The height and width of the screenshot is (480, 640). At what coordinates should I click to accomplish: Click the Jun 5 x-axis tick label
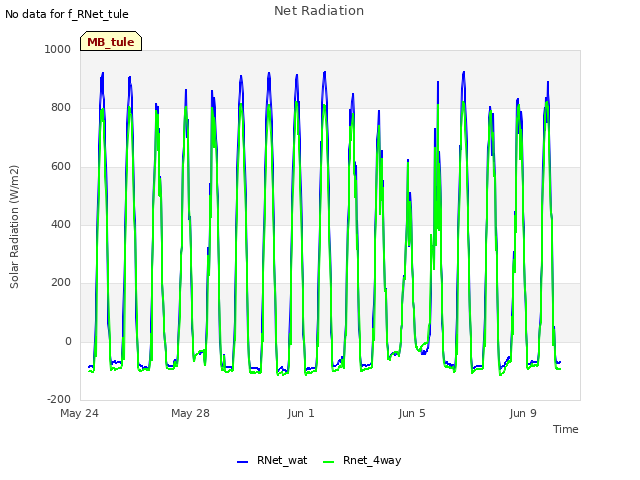coord(412,413)
